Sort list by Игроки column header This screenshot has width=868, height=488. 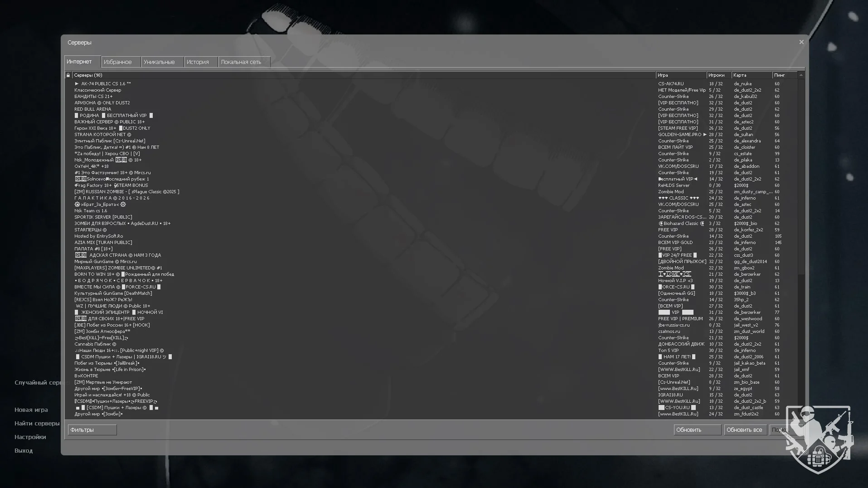tap(717, 75)
